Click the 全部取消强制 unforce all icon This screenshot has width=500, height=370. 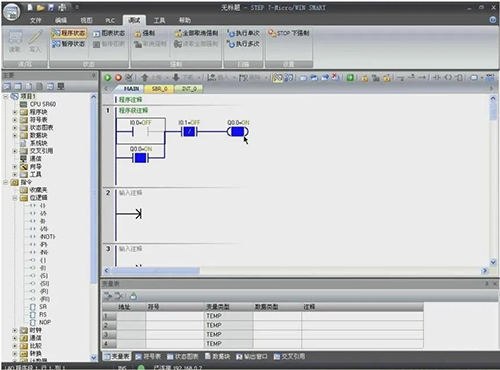(178, 33)
